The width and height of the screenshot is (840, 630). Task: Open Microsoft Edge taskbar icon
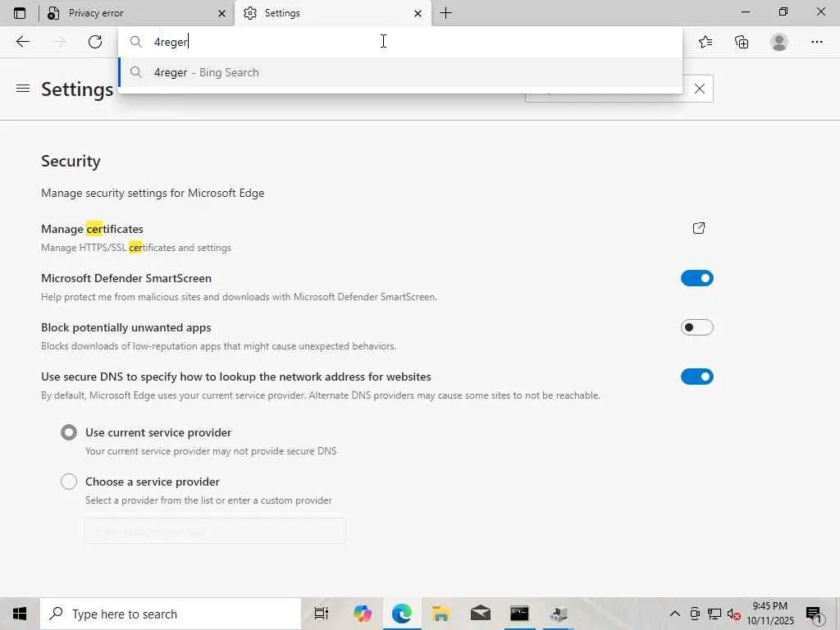click(x=402, y=614)
